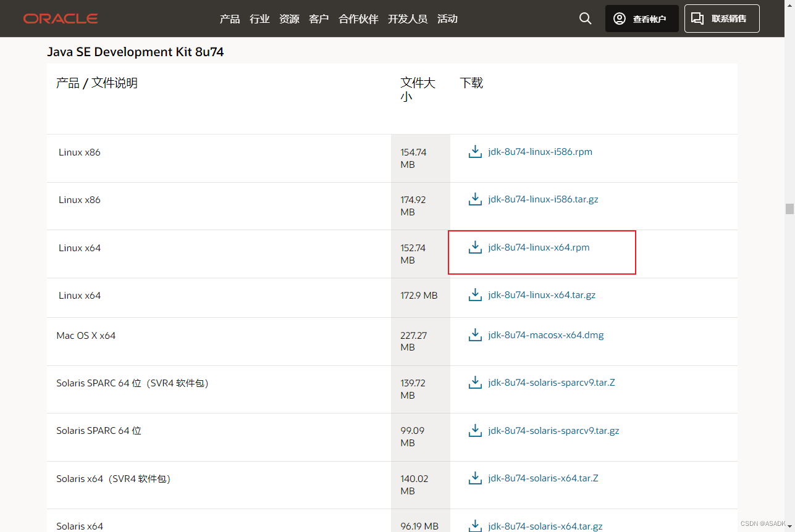The width and height of the screenshot is (795, 532).
Task: Download jdk-8u74-solaris-sparcv9.tar.Z link
Action: pyautogui.click(x=552, y=383)
